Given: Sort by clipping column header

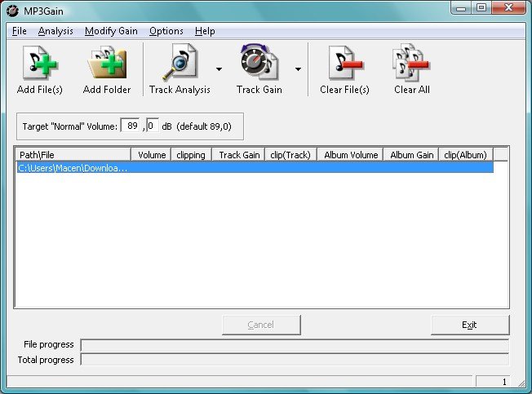Looking at the screenshot, I should click(192, 155).
